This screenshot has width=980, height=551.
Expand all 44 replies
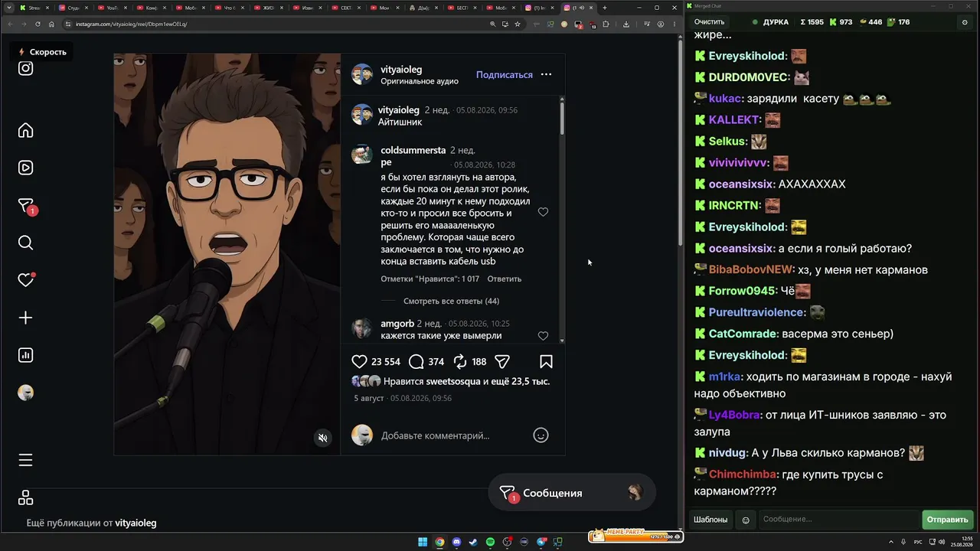pyautogui.click(x=451, y=302)
